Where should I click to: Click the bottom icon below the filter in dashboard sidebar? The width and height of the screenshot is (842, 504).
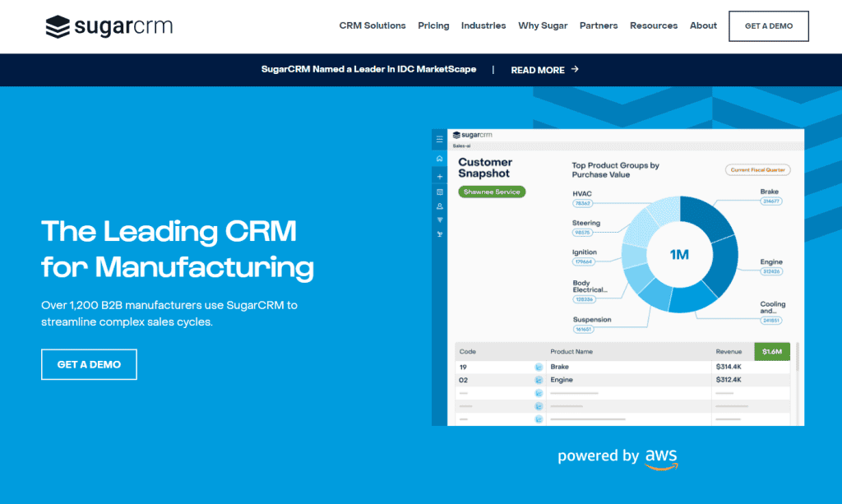pyautogui.click(x=439, y=234)
